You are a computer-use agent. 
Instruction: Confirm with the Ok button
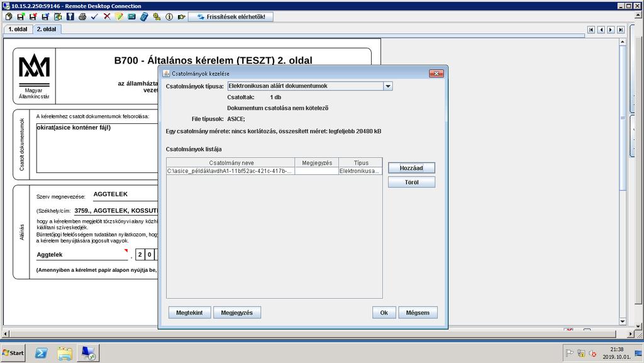384,313
